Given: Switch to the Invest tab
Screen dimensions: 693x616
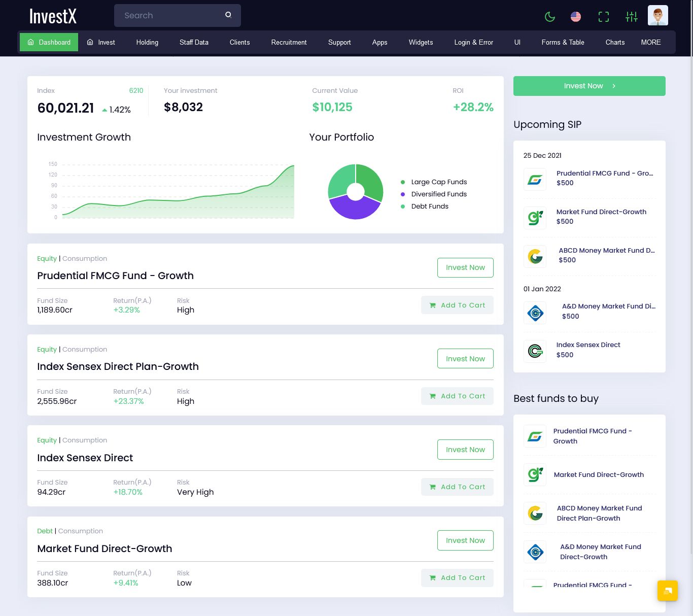Looking at the screenshot, I should tap(101, 42).
